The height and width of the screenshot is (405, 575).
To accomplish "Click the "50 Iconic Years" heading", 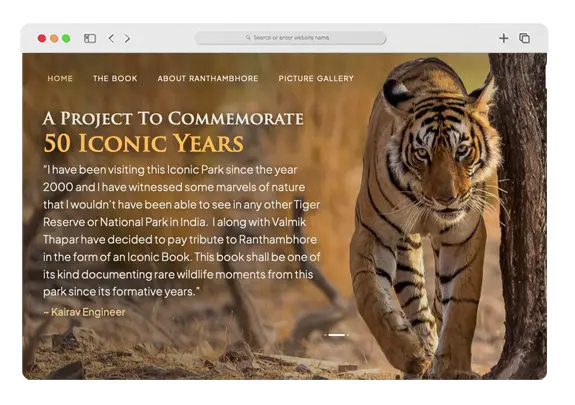I will pos(143,143).
